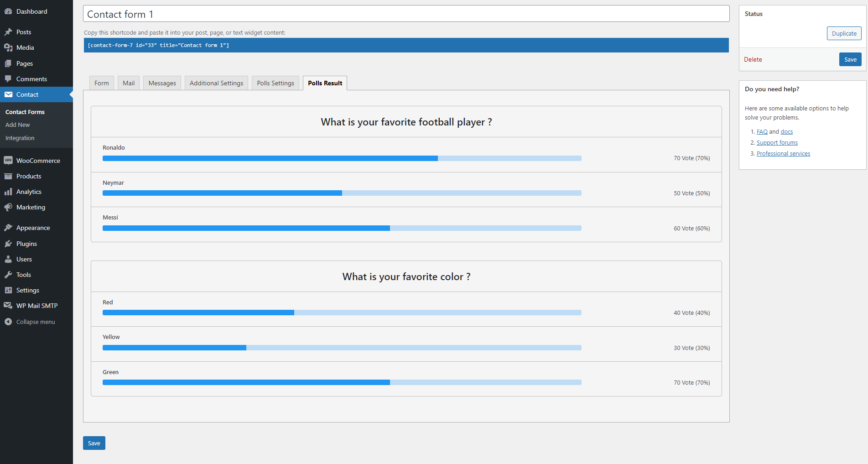Image resolution: width=868 pixels, height=464 pixels.
Task: Click the Plugins plug icon
Action: tap(8, 244)
